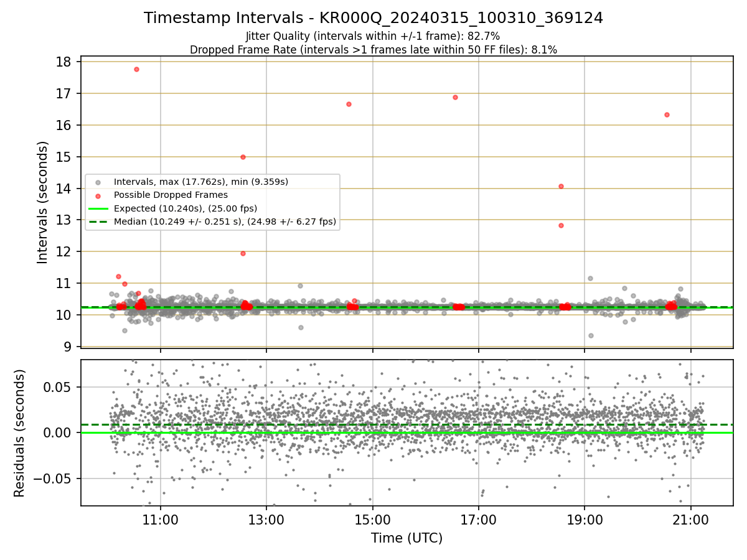Click the gray point near 9.4 seconds just after 19:00
The image size is (747, 560).
coord(591,335)
